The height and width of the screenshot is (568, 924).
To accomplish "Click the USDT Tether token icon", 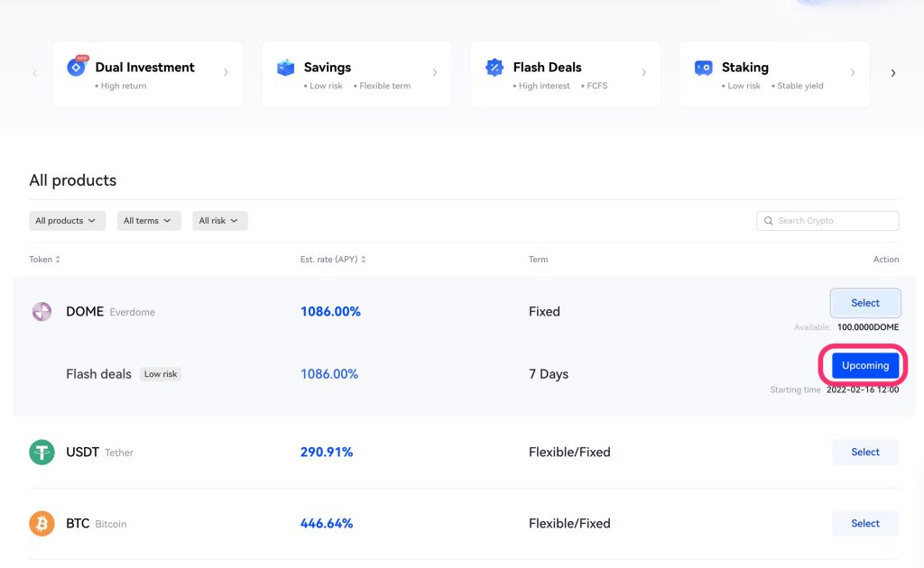I will point(42,453).
